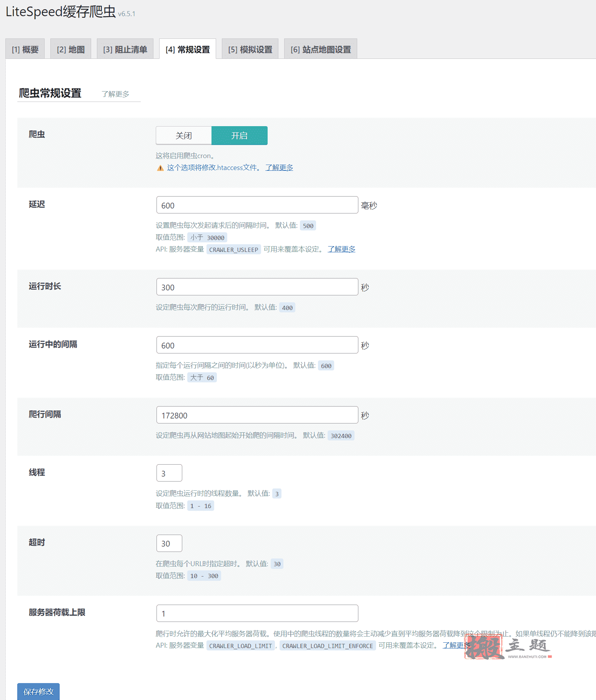Image resolution: width=596 pixels, height=700 pixels.
Task: Click the 延迟 setting label
Action: click(37, 204)
